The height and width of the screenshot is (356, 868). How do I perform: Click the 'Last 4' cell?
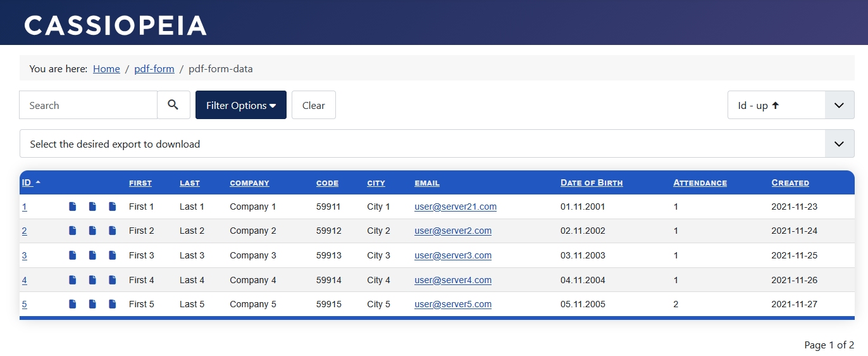(x=192, y=280)
